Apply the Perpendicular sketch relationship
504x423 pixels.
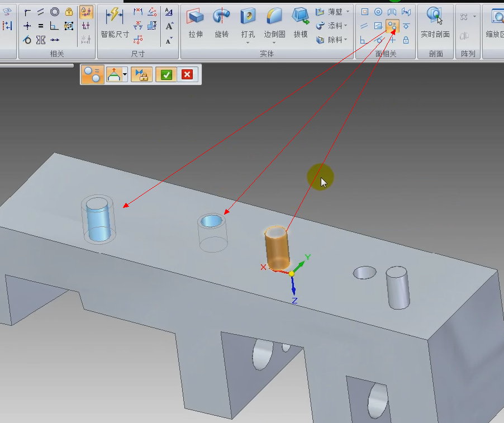tap(54, 26)
